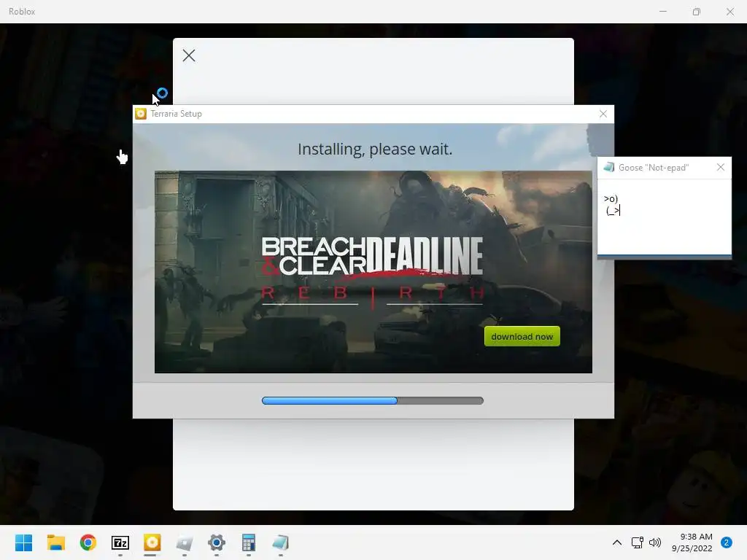This screenshot has height=560, width=747.
Task: Click inside the Goose Not-epad text area
Action: [x=664, y=217]
